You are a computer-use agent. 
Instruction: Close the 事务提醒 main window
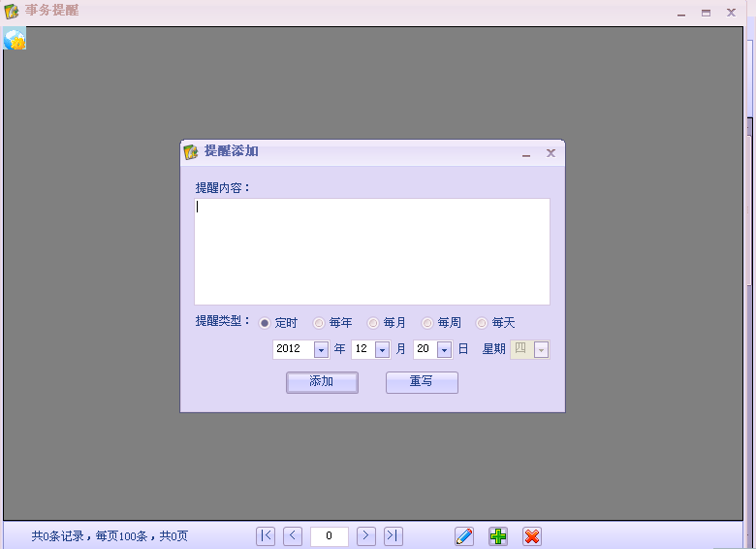tap(731, 13)
